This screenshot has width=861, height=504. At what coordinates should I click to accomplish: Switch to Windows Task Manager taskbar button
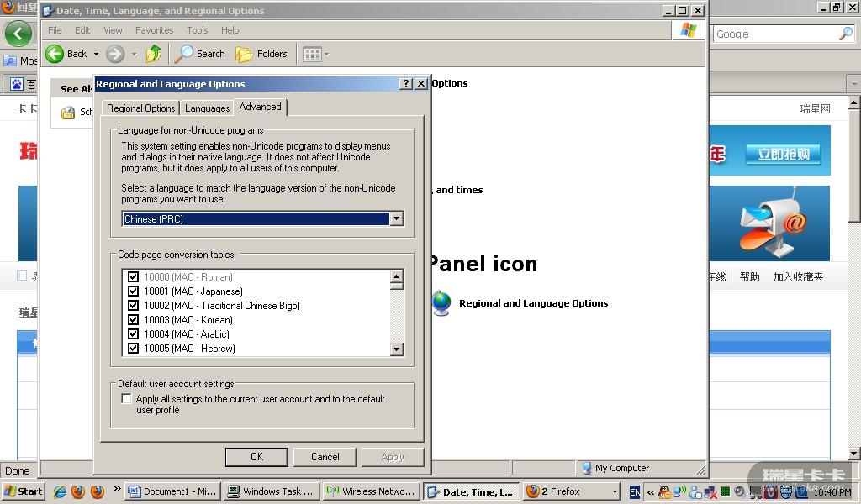[x=272, y=491]
